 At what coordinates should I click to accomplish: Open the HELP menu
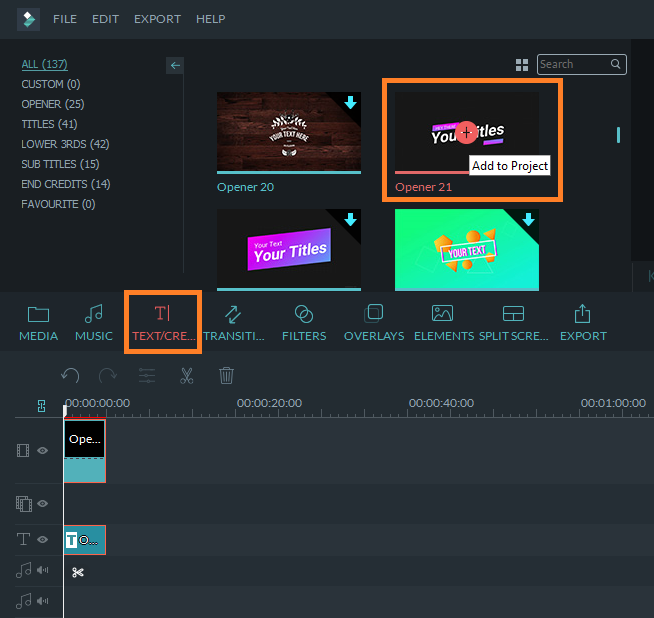211,19
